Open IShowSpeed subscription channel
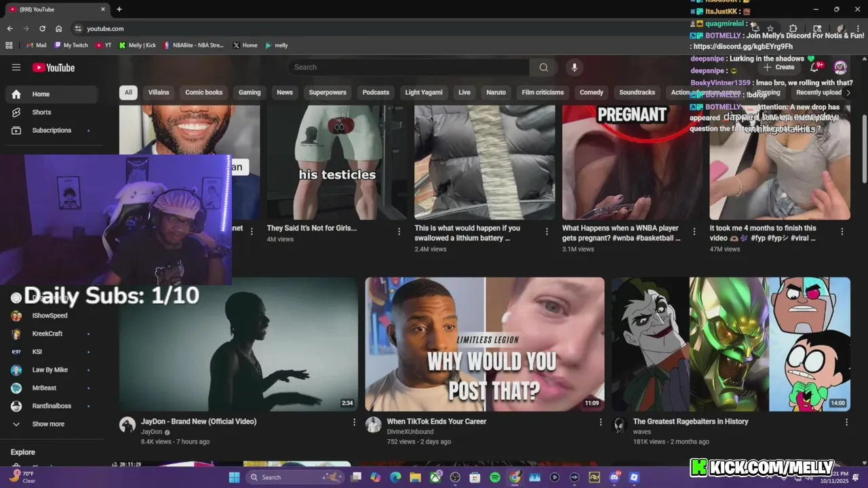868x488 pixels. coord(51,316)
